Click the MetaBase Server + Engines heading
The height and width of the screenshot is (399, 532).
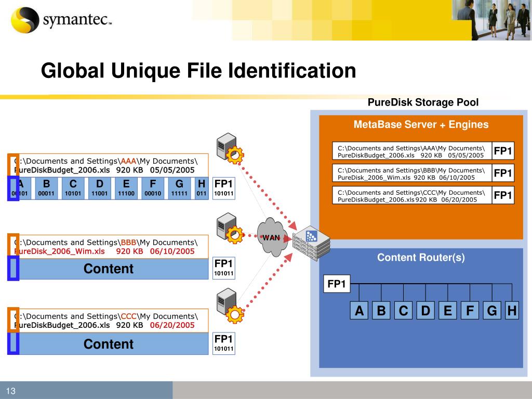421,124
